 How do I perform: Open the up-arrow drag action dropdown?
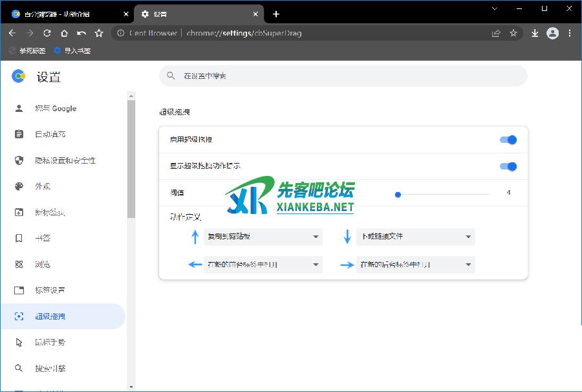pos(263,237)
